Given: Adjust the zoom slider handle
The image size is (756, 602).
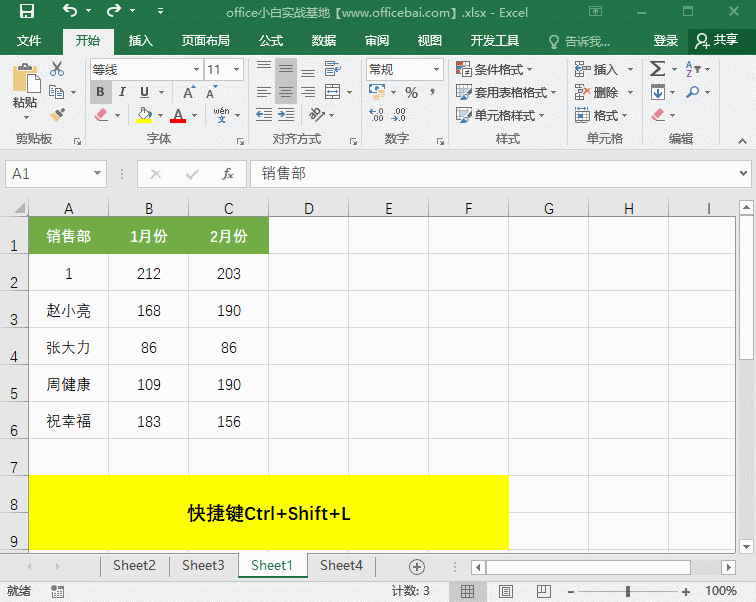Looking at the screenshot, I should coord(628,591).
